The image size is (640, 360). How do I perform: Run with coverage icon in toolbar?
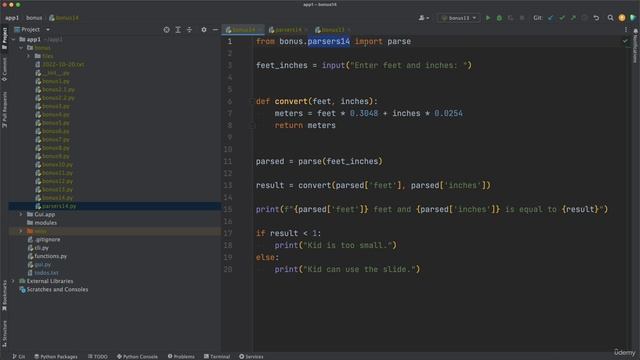point(510,18)
